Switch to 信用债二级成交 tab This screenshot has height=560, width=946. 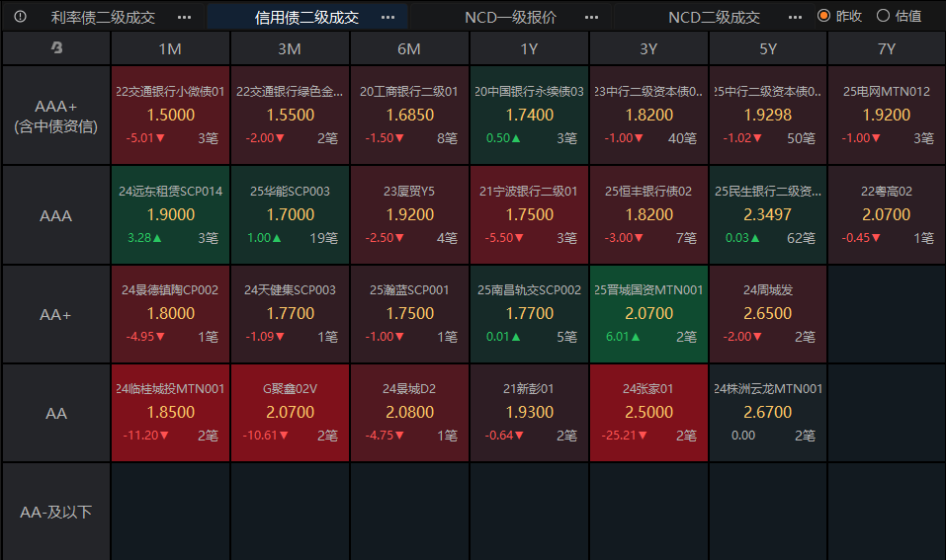click(306, 17)
